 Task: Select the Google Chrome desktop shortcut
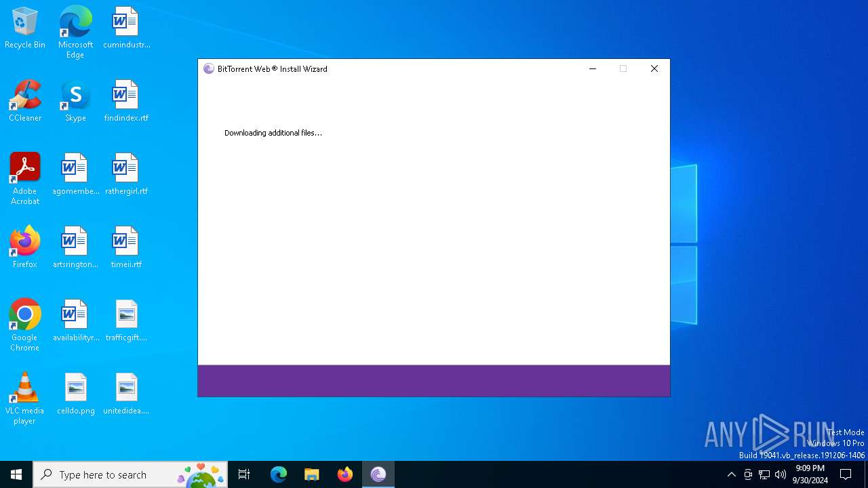pos(25,325)
